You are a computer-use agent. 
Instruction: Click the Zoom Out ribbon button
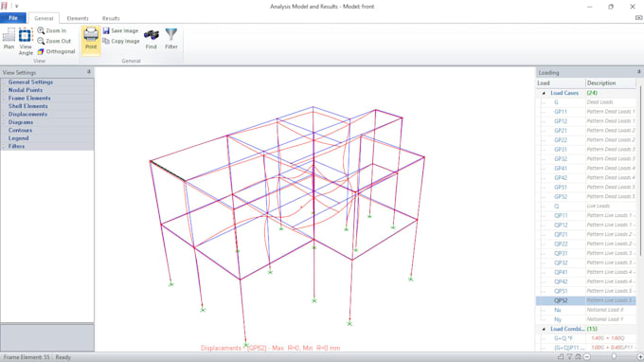coord(54,41)
